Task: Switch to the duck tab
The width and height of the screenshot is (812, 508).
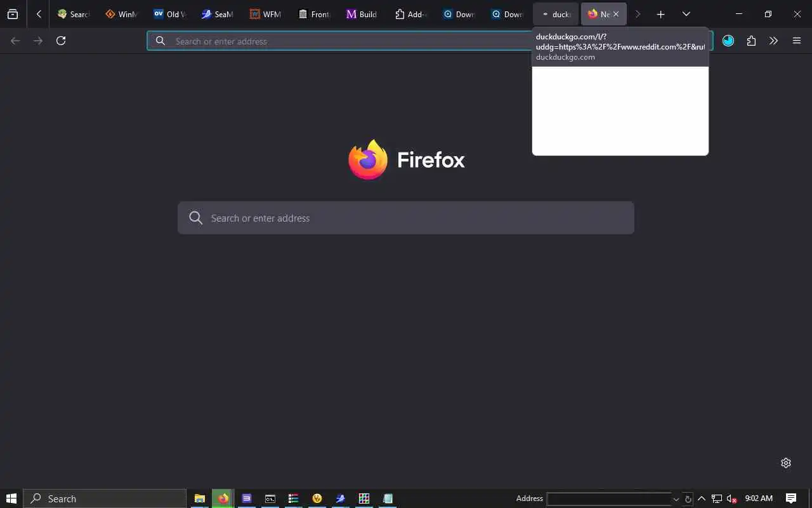Action: pyautogui.click(x=555, y=14)
